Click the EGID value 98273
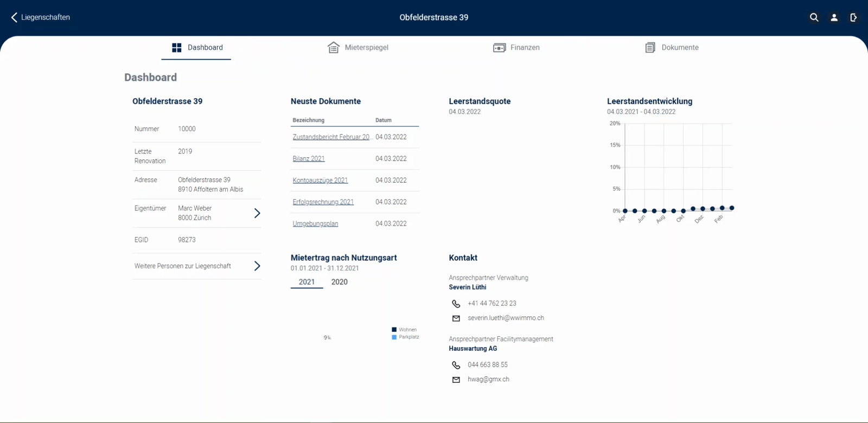 187,240
